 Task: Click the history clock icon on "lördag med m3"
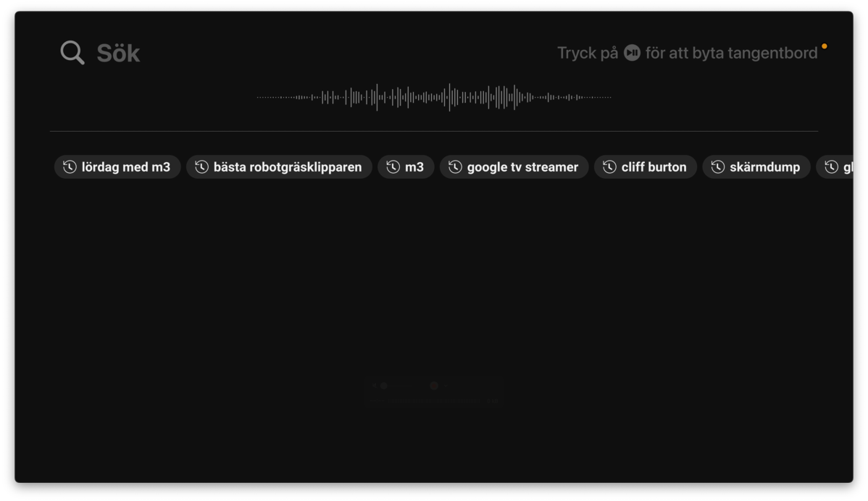pyautogui.click(x=69, y=167)
